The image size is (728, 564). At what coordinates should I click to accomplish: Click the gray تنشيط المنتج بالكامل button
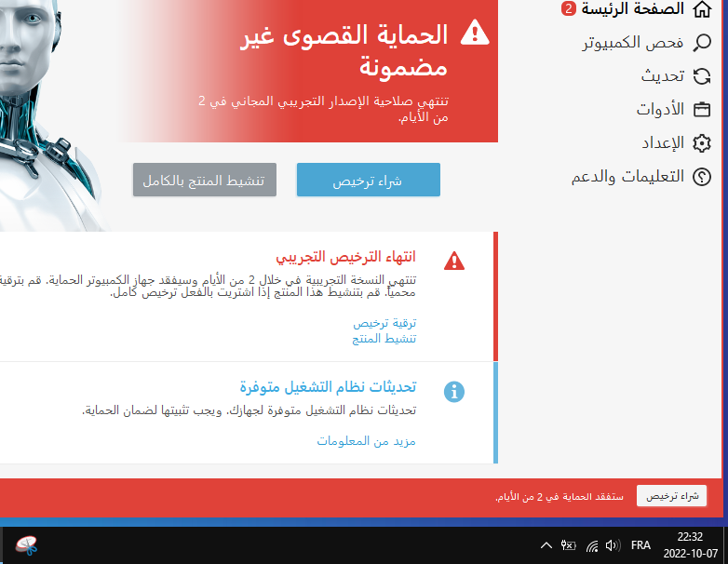point(204,180)
